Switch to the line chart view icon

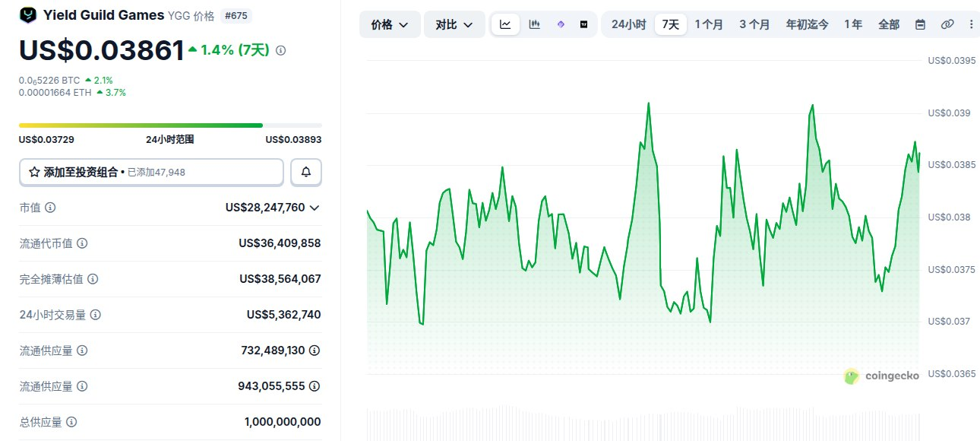[505, 24]
